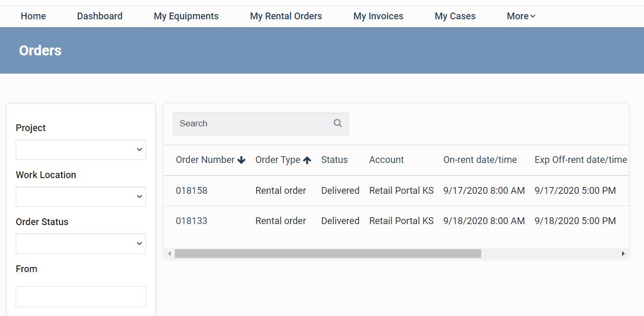Click the 9/17/2020 5:00 PM cell
The height and width of the screenshot is (316, 644).
tap(576, 191)
